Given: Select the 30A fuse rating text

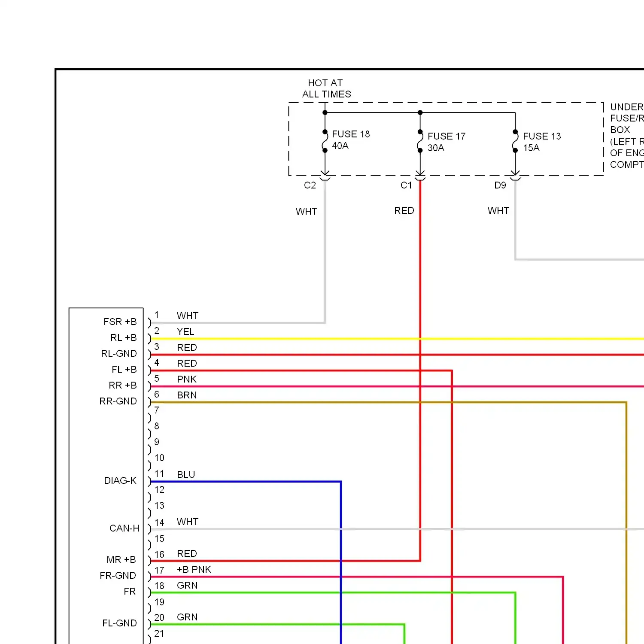Looking at the screenshot, I should pyautogui.click(x=436, y=148).
